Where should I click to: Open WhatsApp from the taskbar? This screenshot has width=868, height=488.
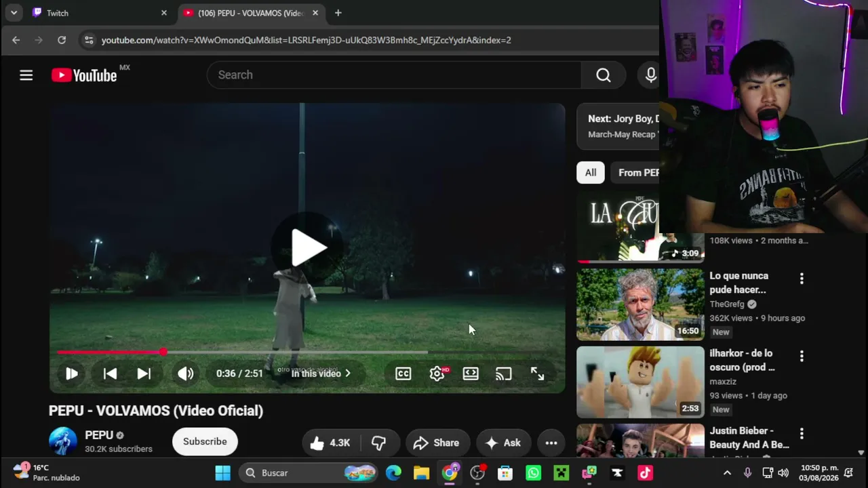pos(534,473)
